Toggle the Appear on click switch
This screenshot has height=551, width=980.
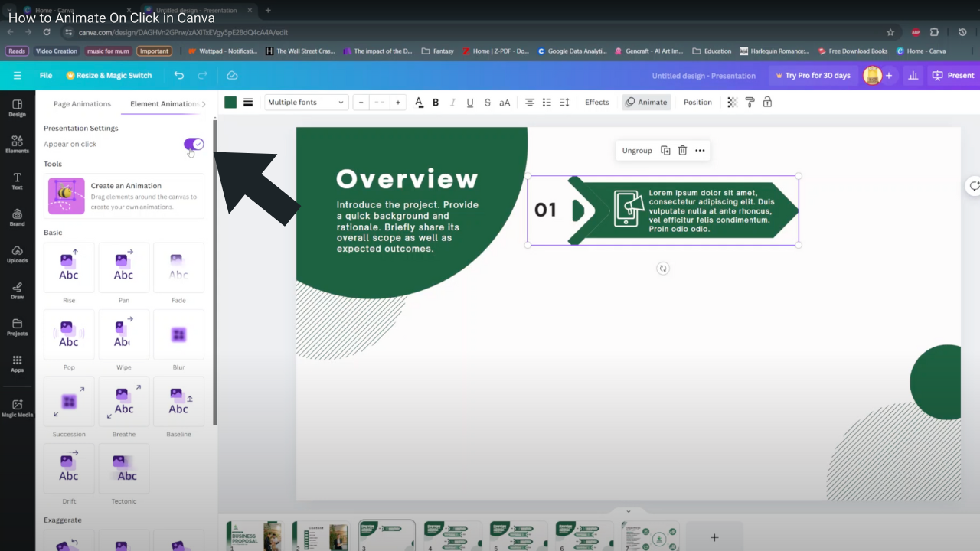(194, 144)
